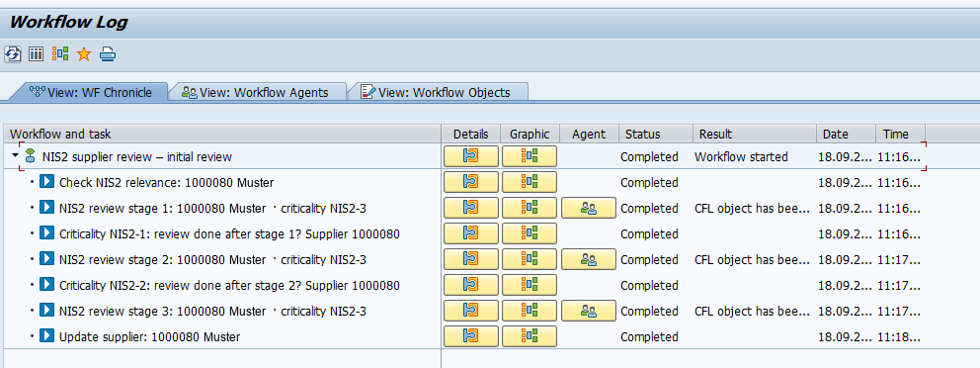Show agents for NIS2 review stage 1
Viewport: 980px width, 368px height.
[x=589, y=208]
